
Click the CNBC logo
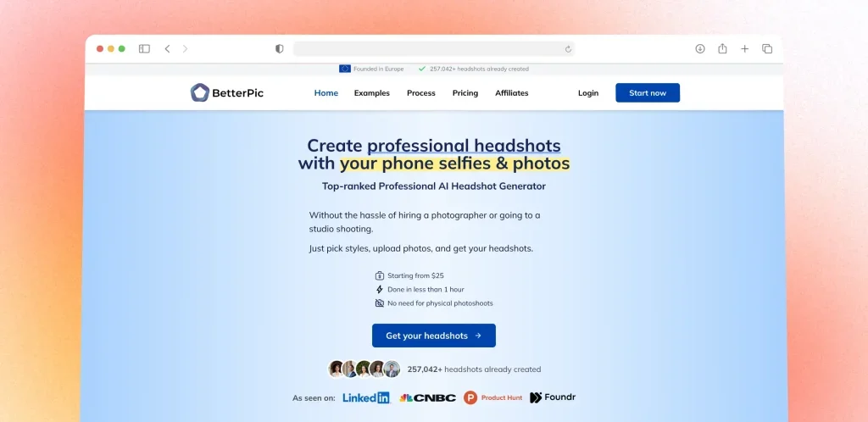point(428,397)
